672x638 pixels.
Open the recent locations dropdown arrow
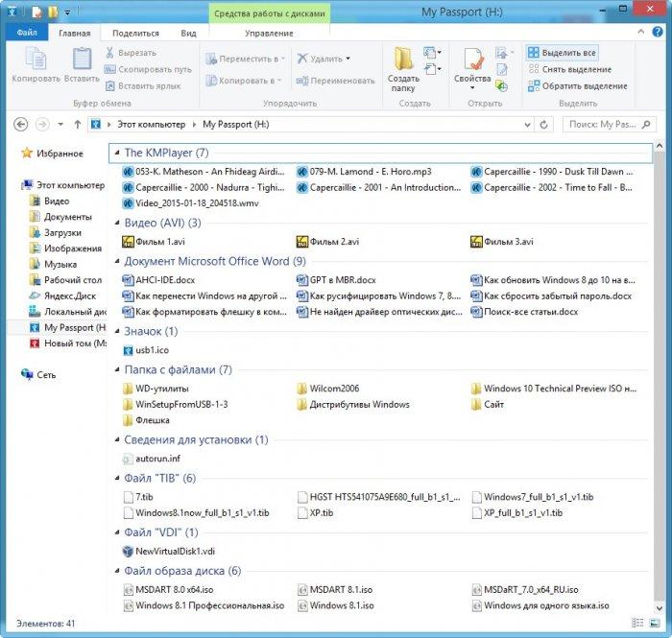[x=60, y=124]
